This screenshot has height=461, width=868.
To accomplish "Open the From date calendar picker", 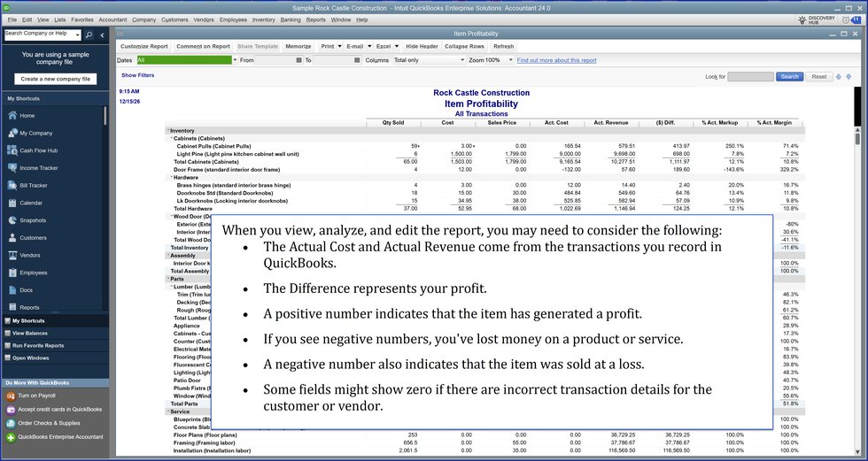I will [x=298, y=60].
